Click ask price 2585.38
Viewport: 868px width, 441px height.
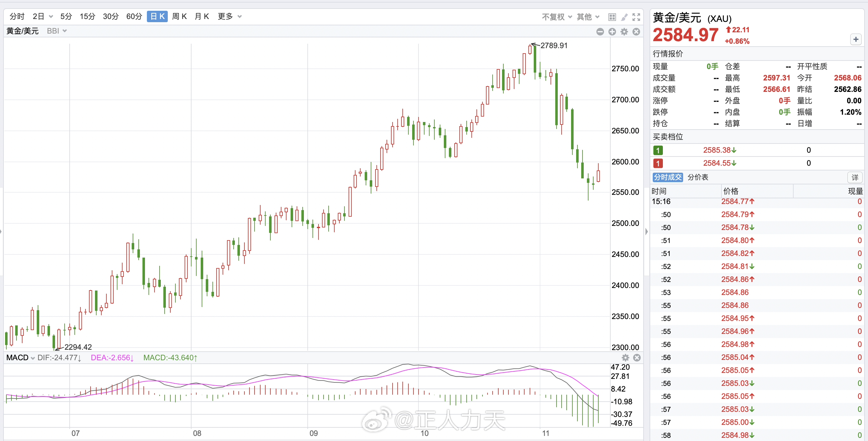pos(720,150)
